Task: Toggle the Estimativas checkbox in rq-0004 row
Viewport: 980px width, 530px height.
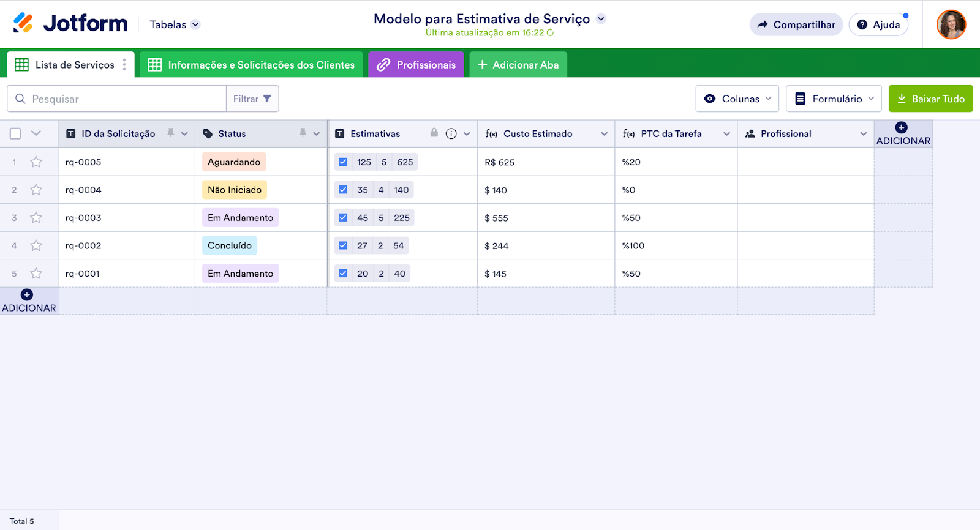Action: click(x=343, y=190)
